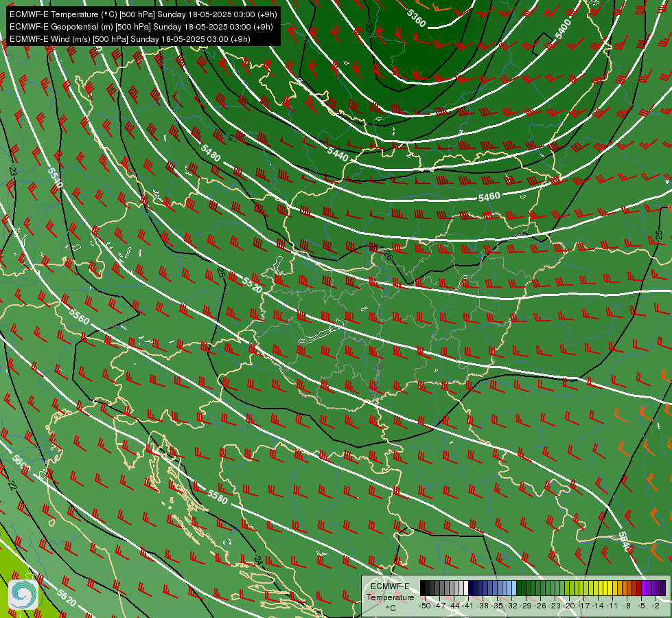
Task: Click the legend value -20
Action: [x=569, y=606]
